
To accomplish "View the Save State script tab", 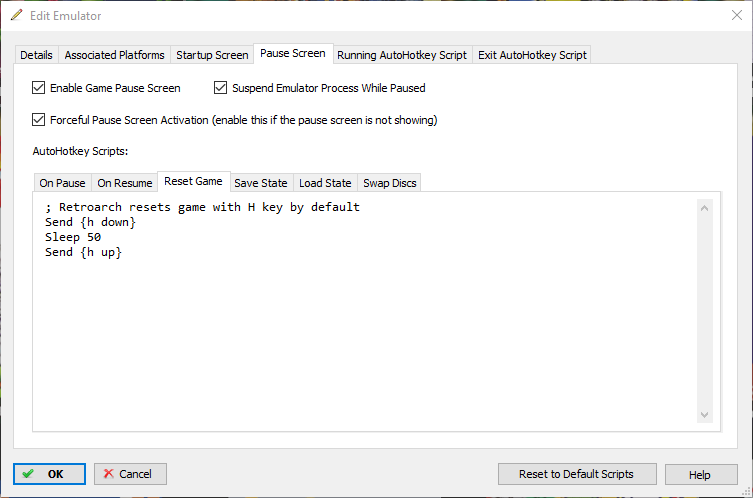I will [x=260, y=183].
